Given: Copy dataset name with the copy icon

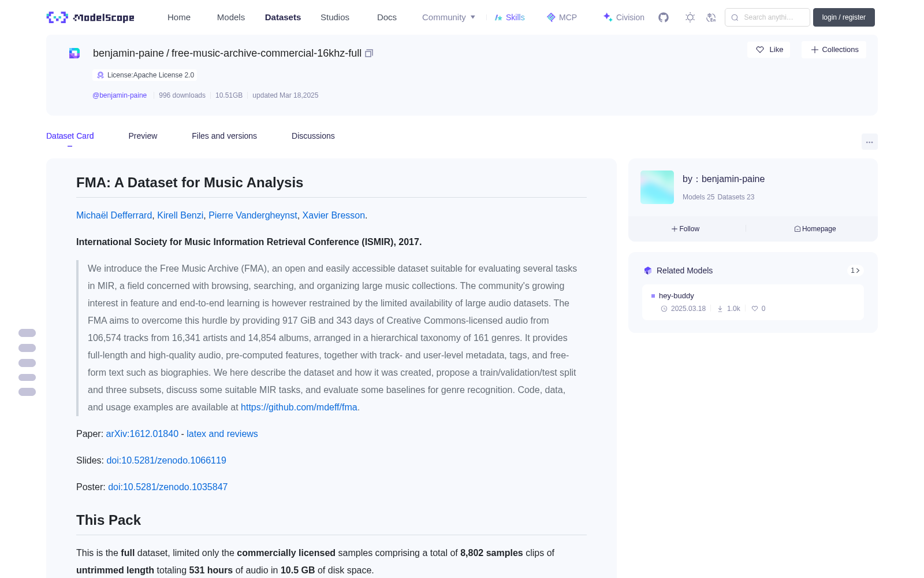Looking at the screenshot, I should pyautogui.click(x=369, y=53).
